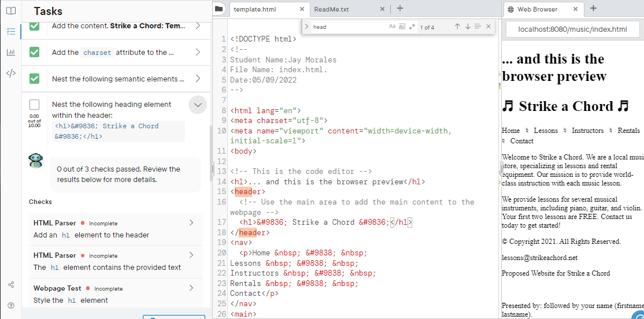This screenshot has width=644, height=319.
Task: Click '0 out of 3 checks passed' message
Action: pyautogui.click(x=125, y=174)
